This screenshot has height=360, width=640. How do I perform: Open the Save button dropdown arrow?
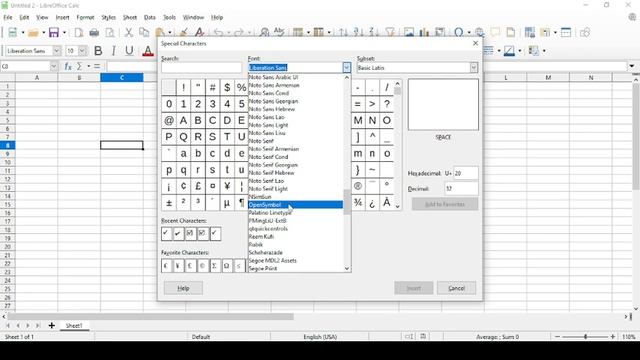pos(64,33)
